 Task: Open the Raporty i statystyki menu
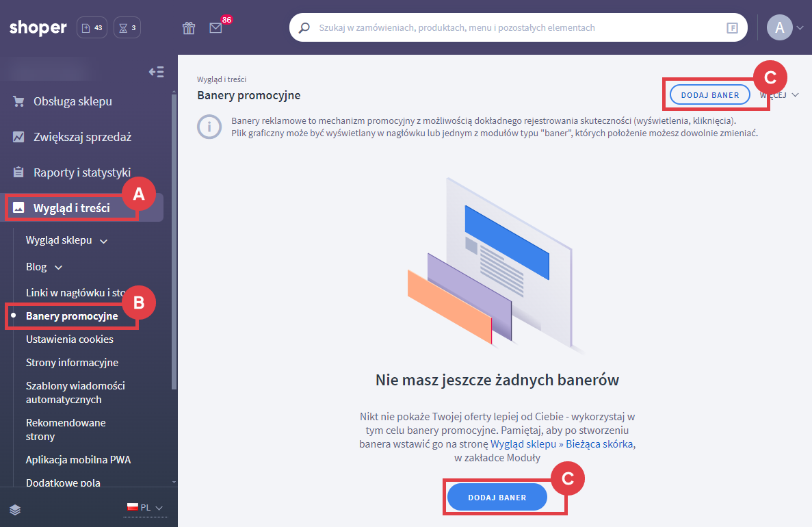(x=81, y=172)
